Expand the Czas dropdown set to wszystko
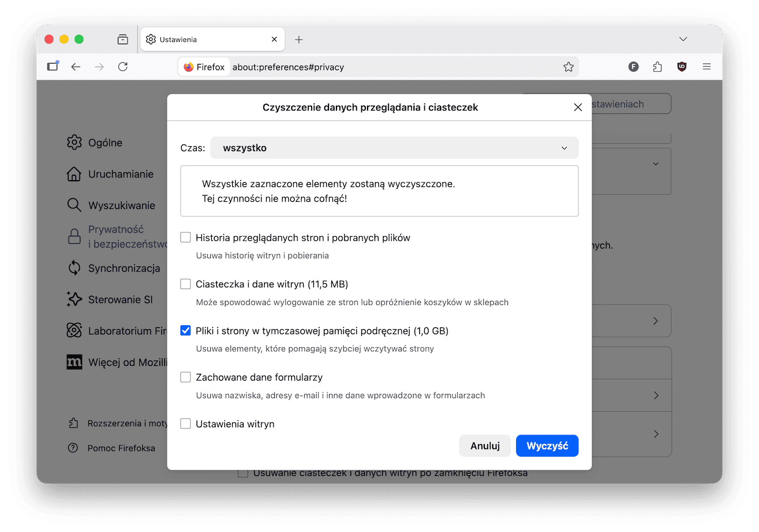759x532 pixels. pos(394,148)
